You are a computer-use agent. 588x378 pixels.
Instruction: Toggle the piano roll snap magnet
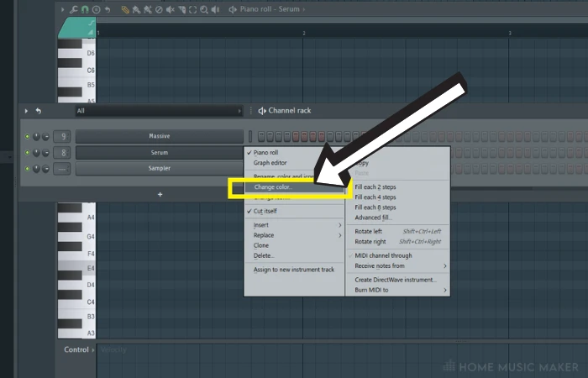click(85, 9)
